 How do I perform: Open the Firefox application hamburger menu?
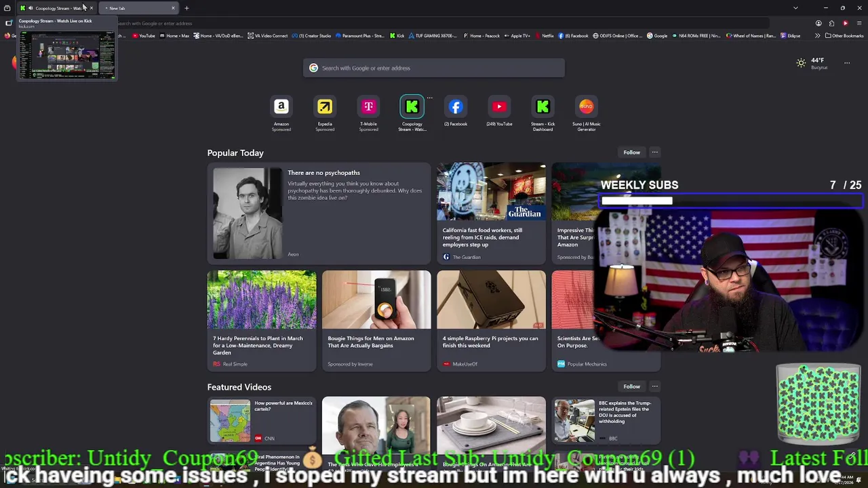[x=859, y=23]
